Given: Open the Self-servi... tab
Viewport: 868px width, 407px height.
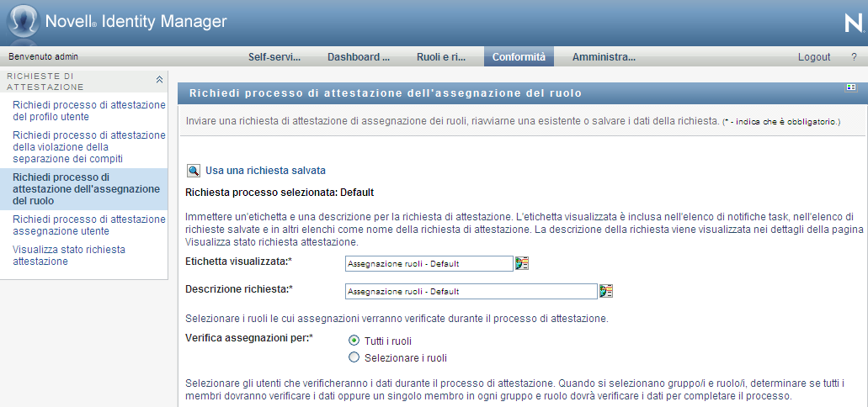Looking at the screenshot, I should click(274, 56).
